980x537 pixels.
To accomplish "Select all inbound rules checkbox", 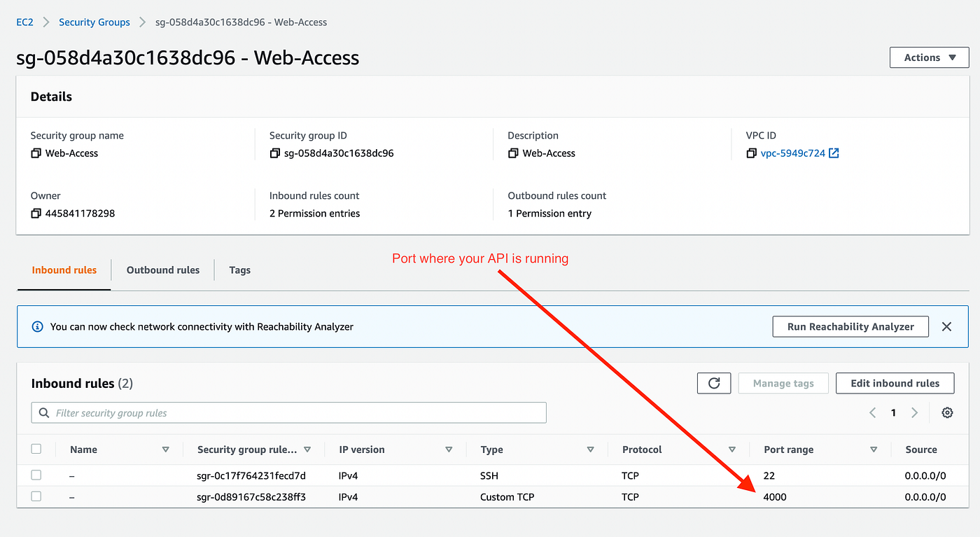I will click(36, 449).
